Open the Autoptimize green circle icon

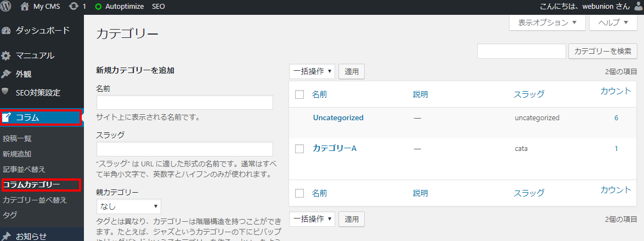pyautogui.click(x=98, y=7)
